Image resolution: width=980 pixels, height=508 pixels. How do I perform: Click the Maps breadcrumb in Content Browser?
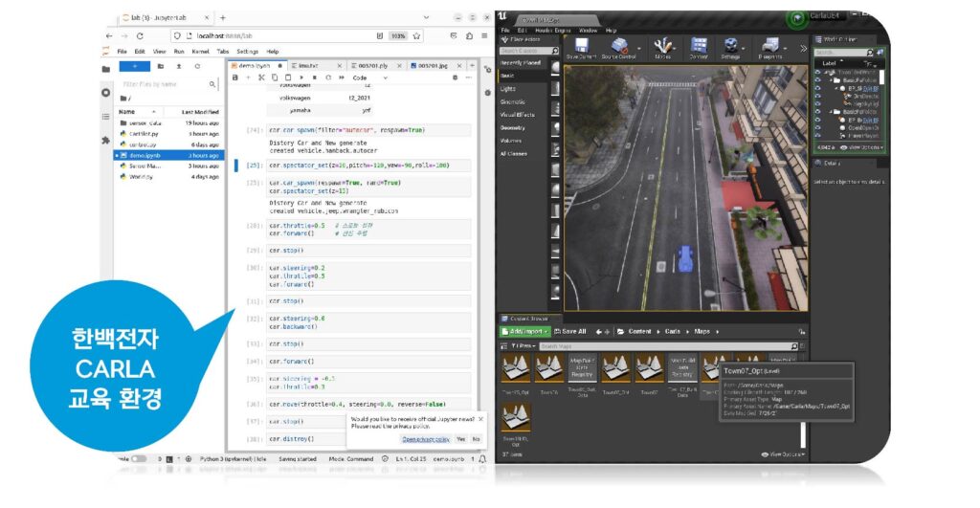click(x=702, y=331)
